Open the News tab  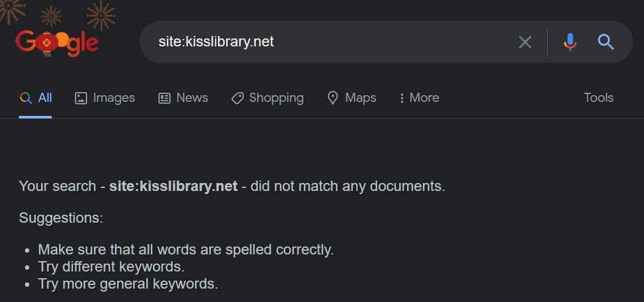pos(183,98)
